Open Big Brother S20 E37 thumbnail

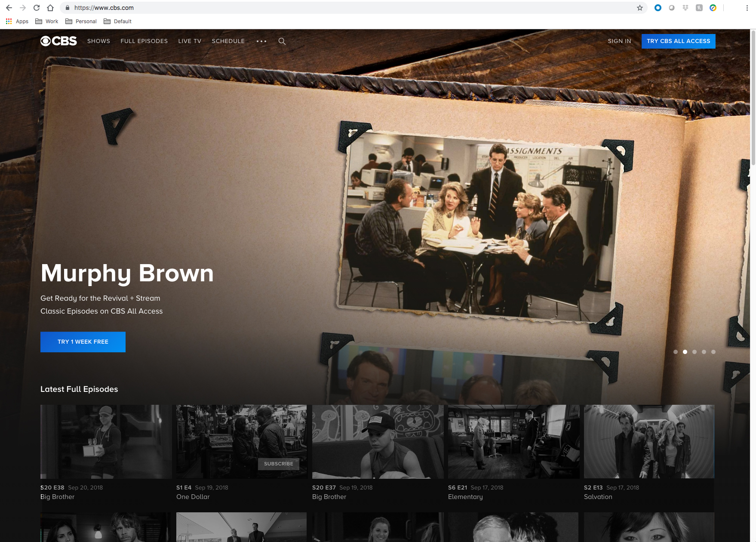[x=378, y=442]
